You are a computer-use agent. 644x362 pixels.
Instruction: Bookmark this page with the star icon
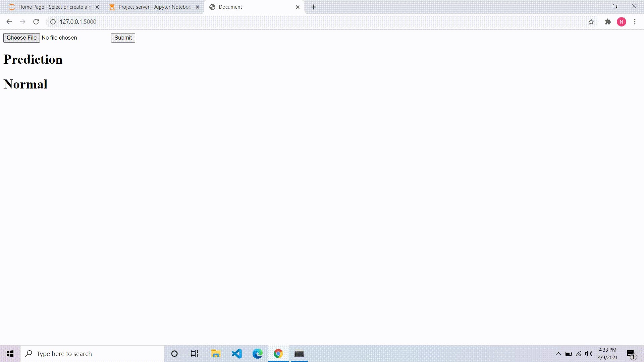pyautogui.click(x=591, y=22)
